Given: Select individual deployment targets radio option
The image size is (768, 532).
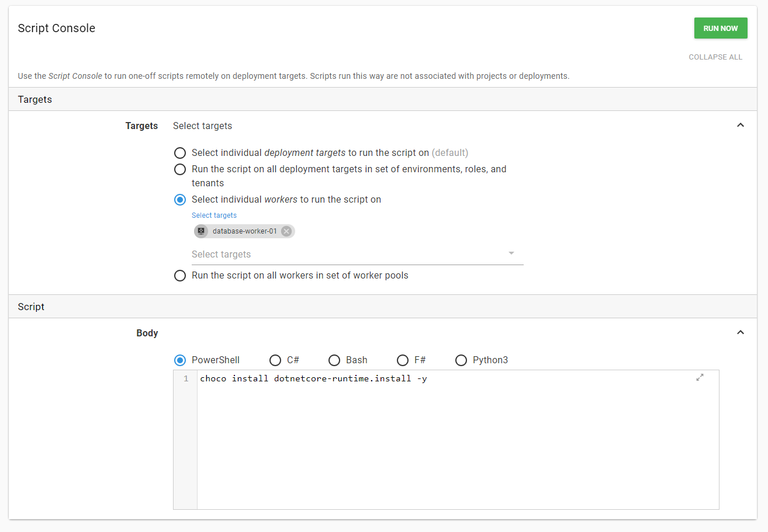Looking at the screenshot, I should [x=180, y=153].
